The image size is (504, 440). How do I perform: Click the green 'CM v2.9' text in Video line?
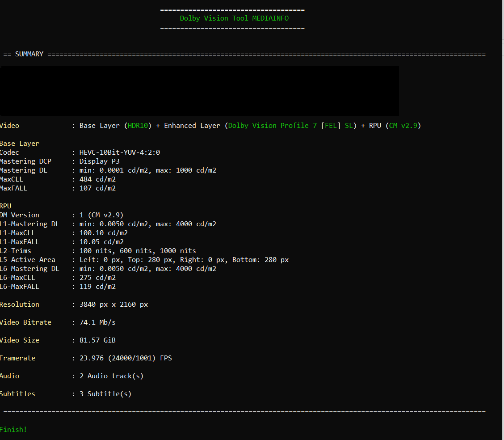coord(403,126)
